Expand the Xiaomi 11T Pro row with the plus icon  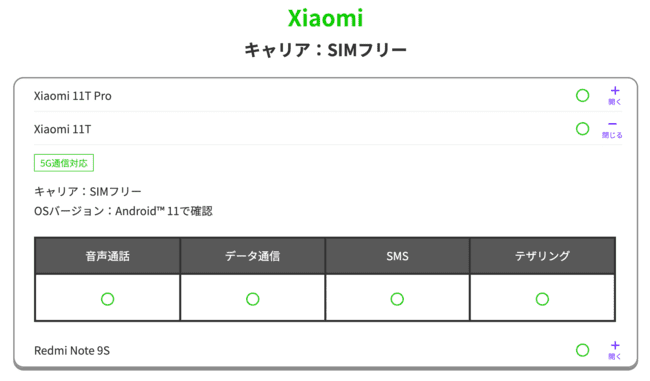(x=615, y=95)
